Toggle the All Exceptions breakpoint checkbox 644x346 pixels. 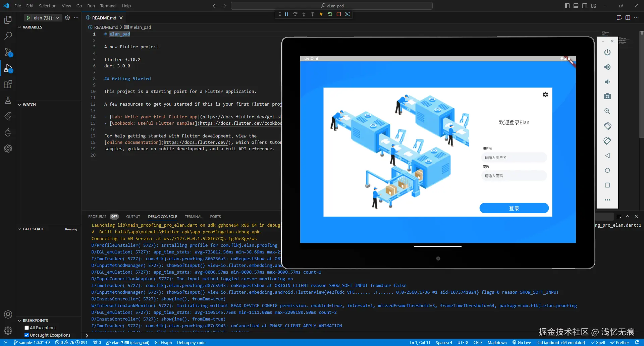click(27, 328)
